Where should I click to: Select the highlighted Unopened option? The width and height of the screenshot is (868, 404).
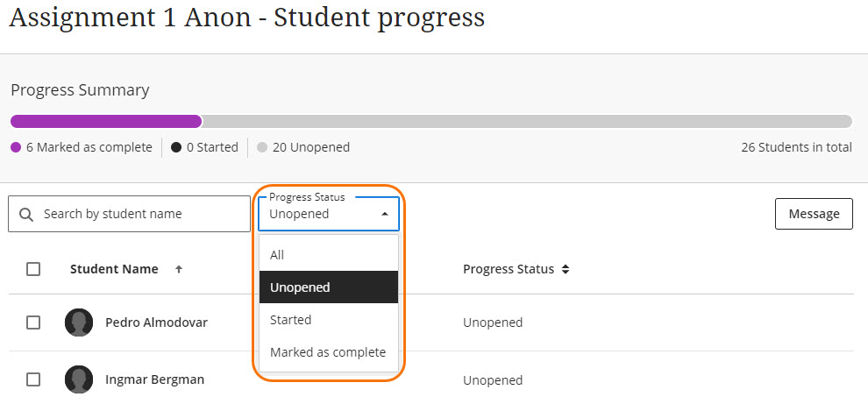point(300,287)
